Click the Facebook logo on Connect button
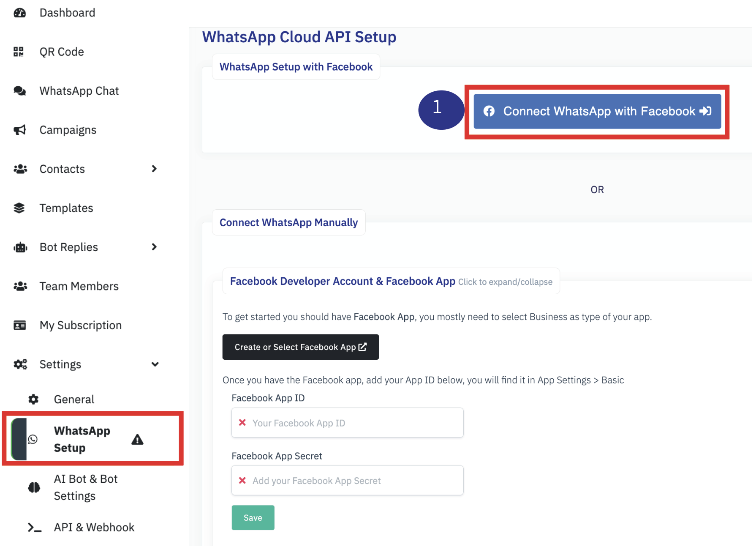Viewport: 756px width, 547px height. [489, 111]
